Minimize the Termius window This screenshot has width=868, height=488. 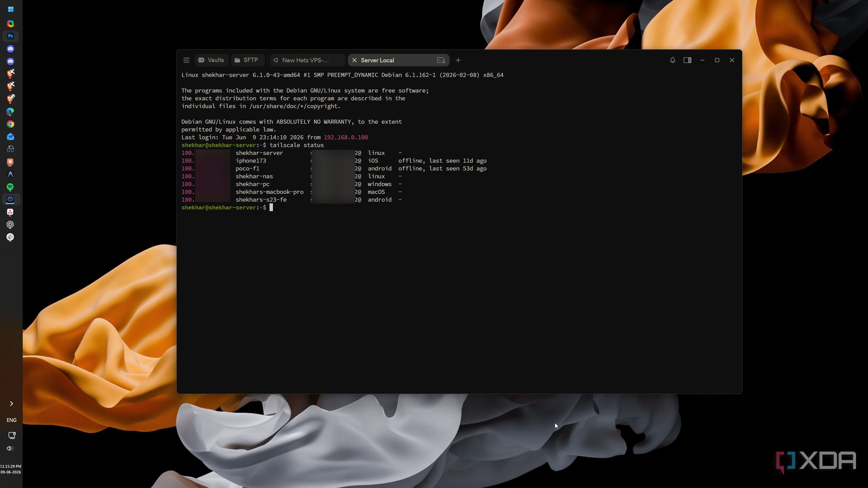[x=702, y=60]
